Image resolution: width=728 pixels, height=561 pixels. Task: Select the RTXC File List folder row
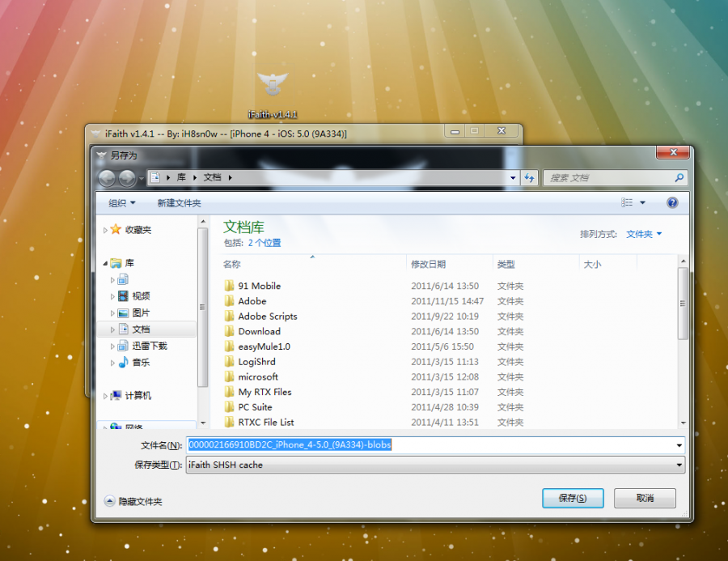(x=375, y=422)
